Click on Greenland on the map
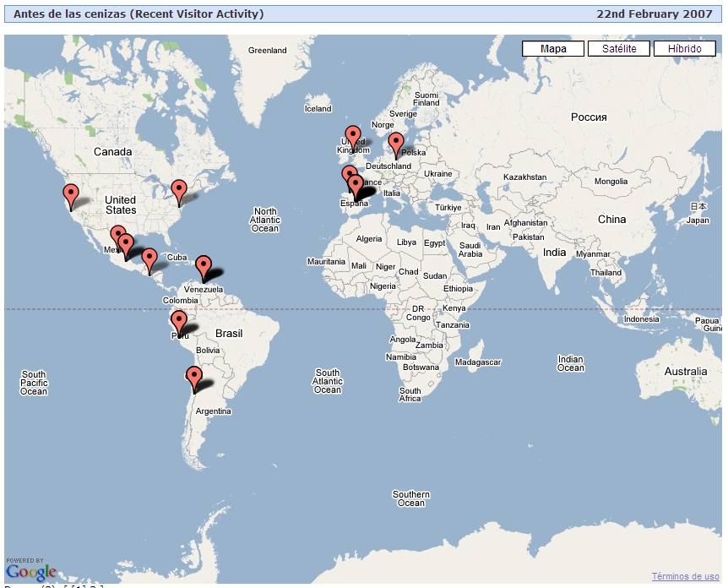728x588 pixels. [267, 51]
